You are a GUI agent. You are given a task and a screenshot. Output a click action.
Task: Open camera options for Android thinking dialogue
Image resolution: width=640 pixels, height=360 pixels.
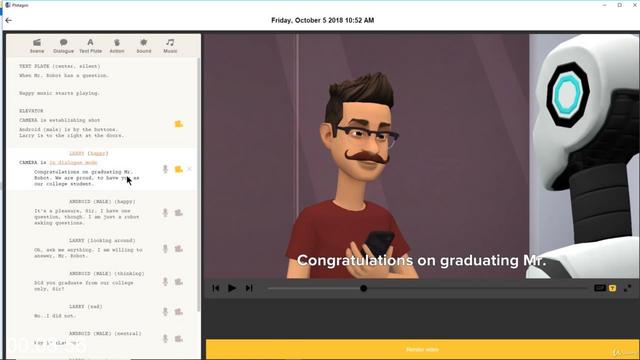[x=179, y=282]
